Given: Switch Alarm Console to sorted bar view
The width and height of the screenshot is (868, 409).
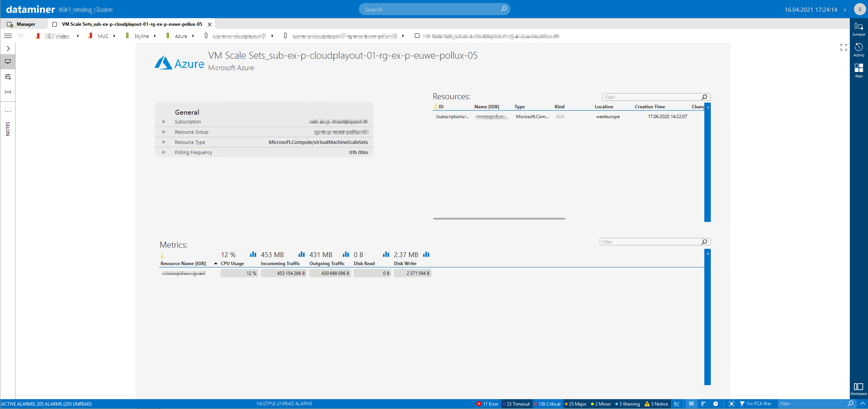Looking at the screenshot, I should (703, 404).
